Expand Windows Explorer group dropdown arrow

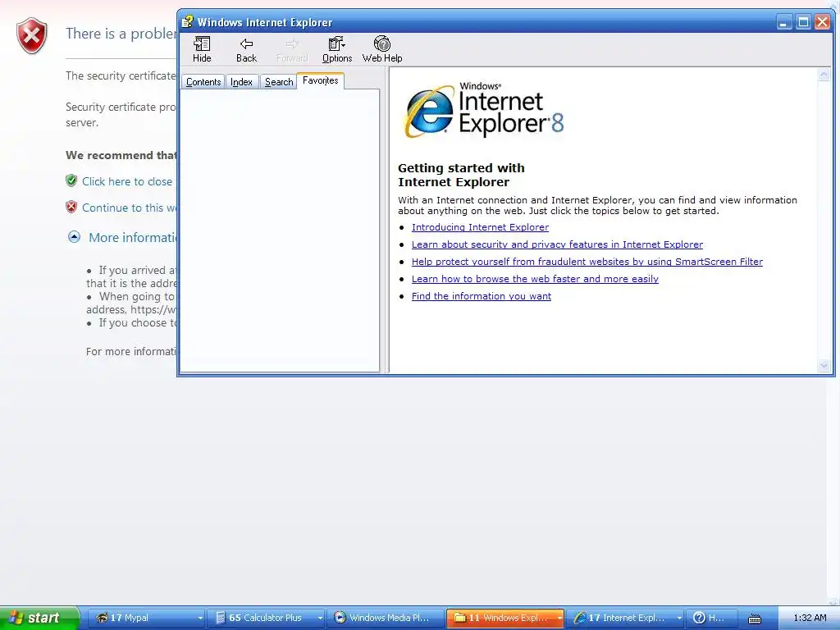coord(559,618)
